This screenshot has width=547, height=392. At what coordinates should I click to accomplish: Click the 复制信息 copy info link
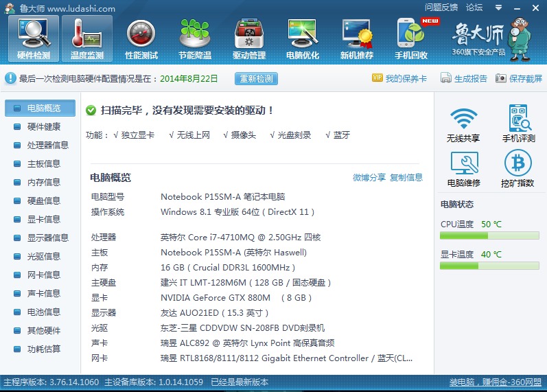click(406, 177)
